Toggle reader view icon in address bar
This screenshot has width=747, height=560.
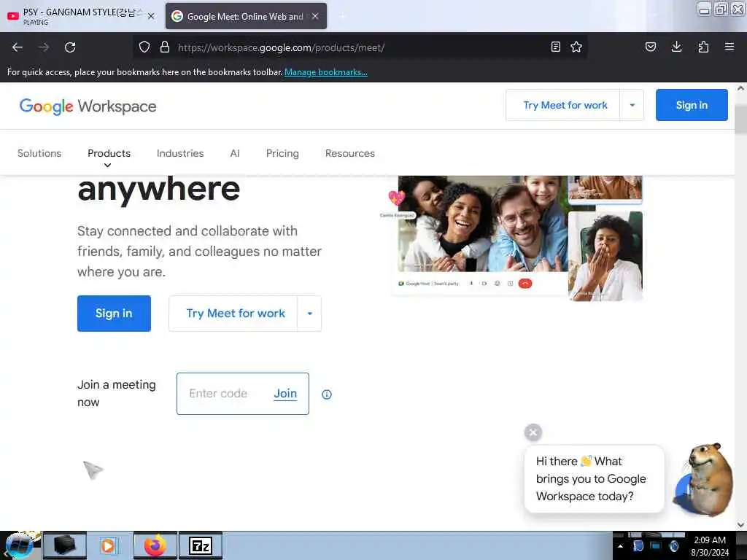pyautogui.click(x=555, y=47)
